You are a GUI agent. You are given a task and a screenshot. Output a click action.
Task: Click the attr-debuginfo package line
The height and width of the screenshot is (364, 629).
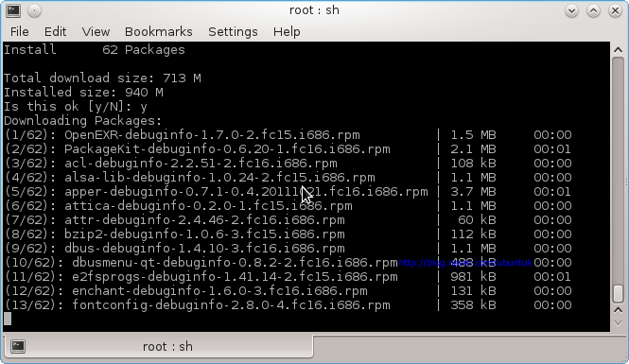[288, 220]
